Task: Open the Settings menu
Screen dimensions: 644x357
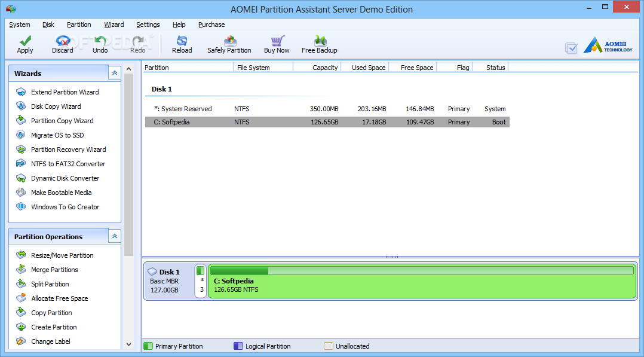Action: click(148, 25)
